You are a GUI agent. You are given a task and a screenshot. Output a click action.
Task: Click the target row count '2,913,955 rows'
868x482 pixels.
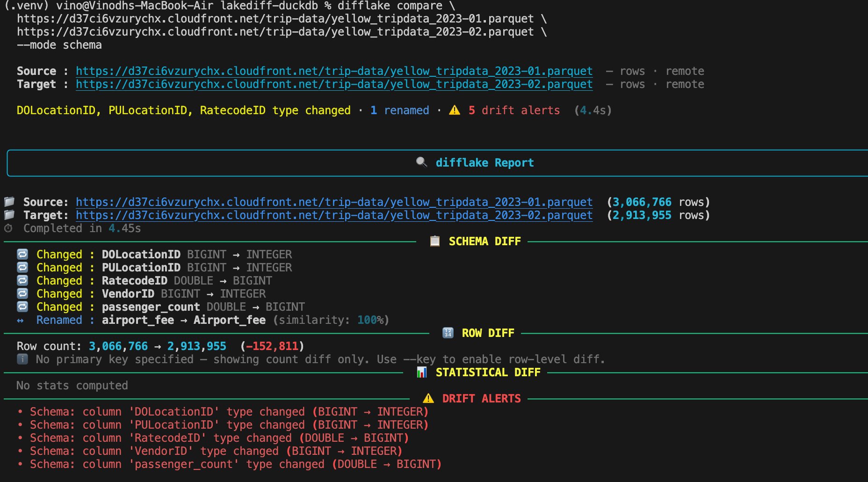[658, 215]
